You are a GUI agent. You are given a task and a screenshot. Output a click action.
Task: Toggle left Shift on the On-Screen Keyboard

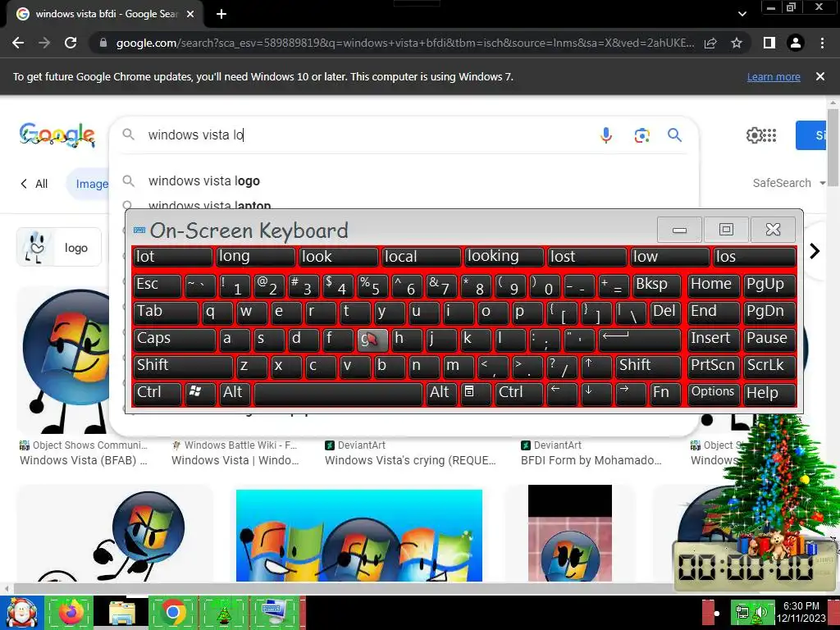point(183,366)
